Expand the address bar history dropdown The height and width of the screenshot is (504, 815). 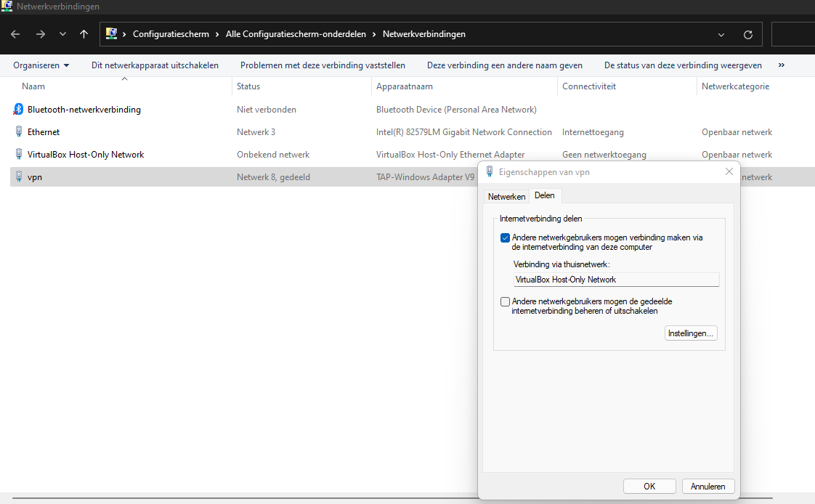(721, 35)
